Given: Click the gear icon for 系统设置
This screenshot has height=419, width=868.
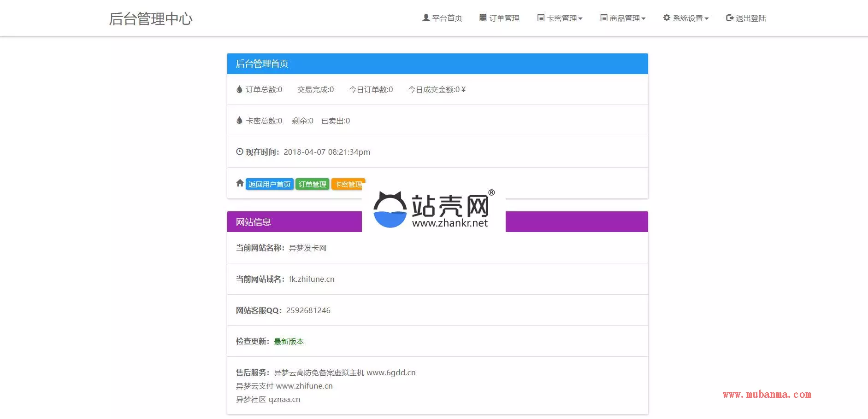Looking at the screenshot, I should 667,18.
